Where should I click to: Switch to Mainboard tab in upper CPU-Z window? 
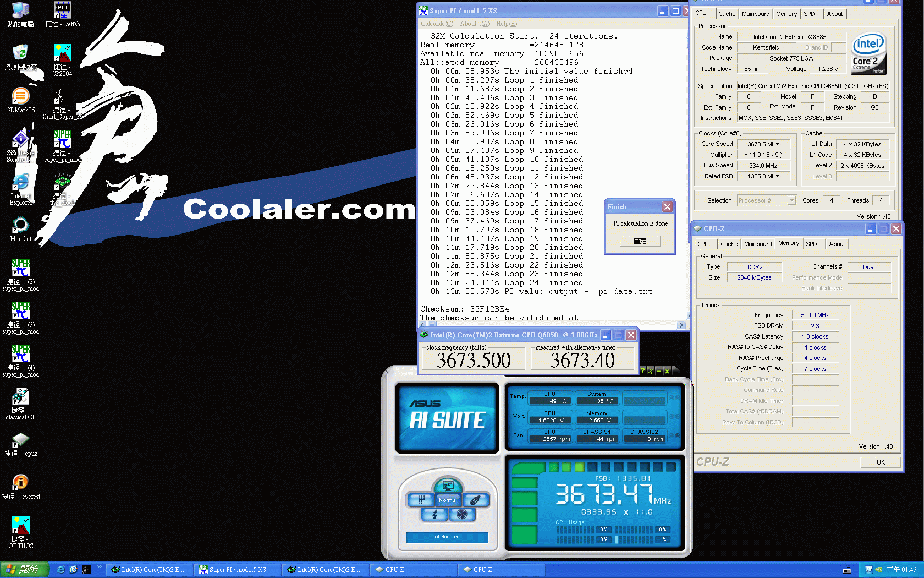[756, 14]
